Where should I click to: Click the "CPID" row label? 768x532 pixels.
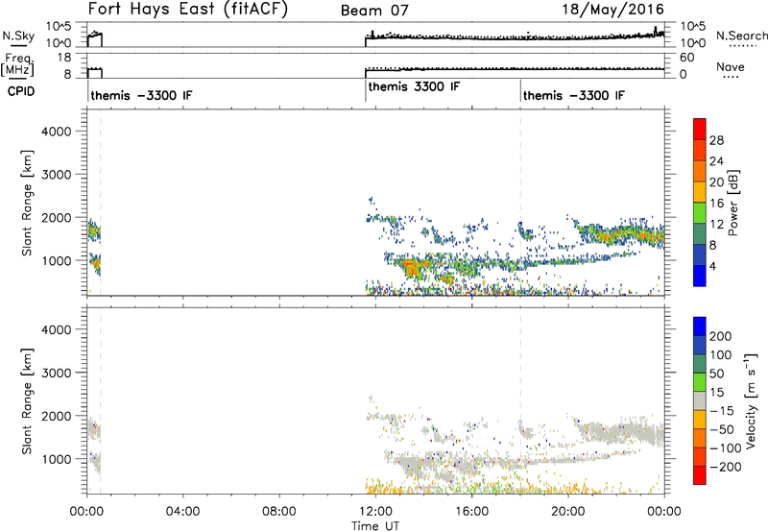tap(21, 91)
